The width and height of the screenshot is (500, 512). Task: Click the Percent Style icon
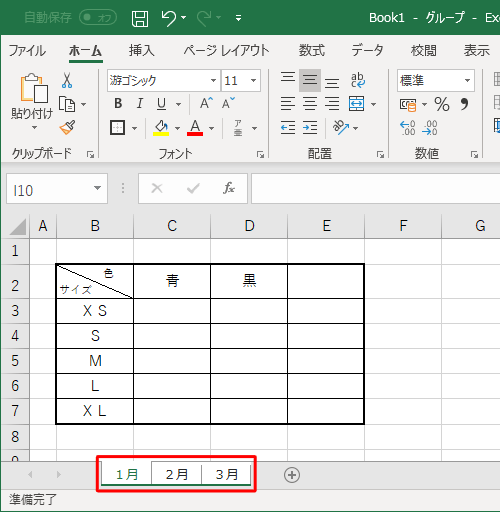coord(442,104)
